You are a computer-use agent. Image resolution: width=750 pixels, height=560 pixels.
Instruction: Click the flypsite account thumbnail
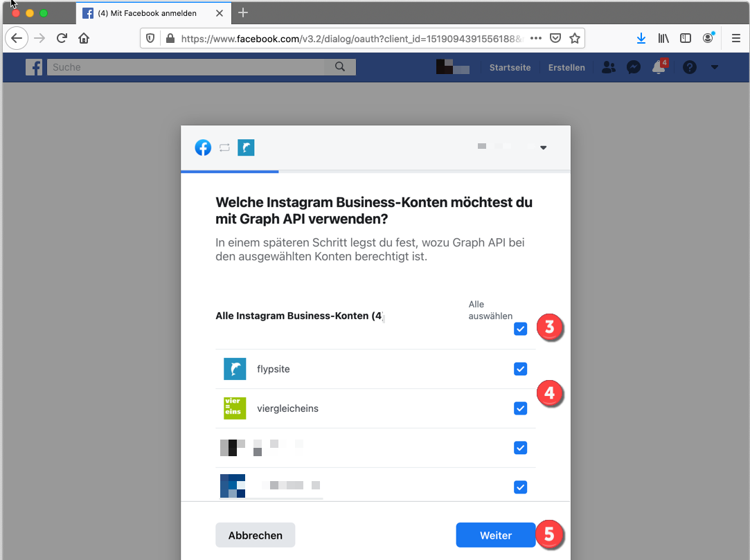(x=235, y=369)
